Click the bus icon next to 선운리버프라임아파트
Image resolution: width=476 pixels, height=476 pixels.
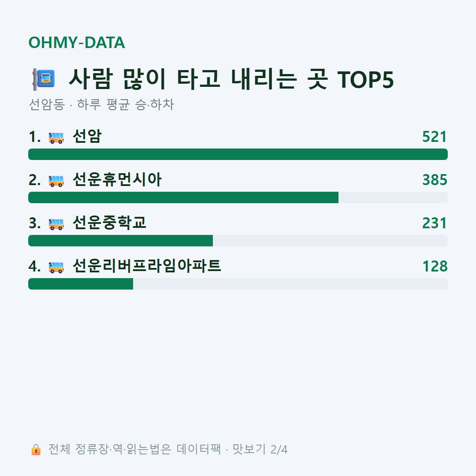(56, 267)
